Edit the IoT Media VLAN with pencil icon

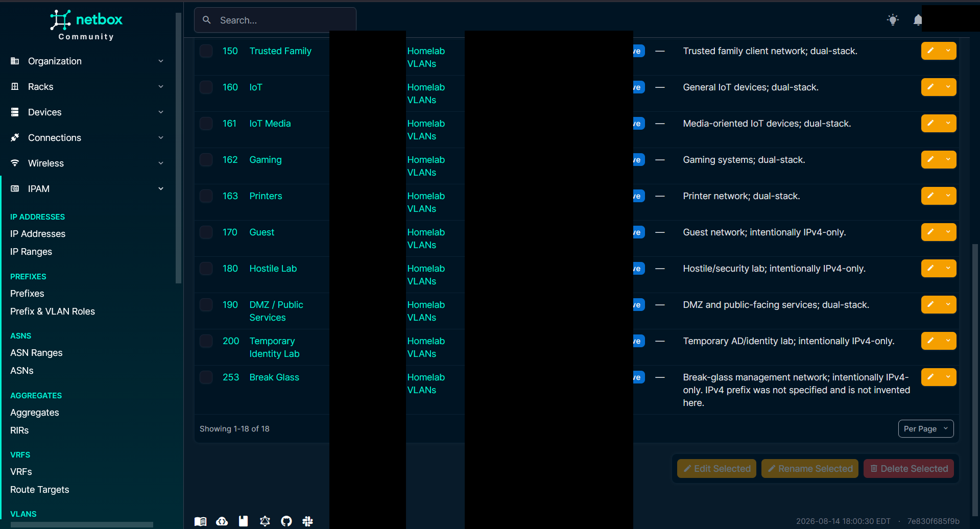(x=930, y=123)
